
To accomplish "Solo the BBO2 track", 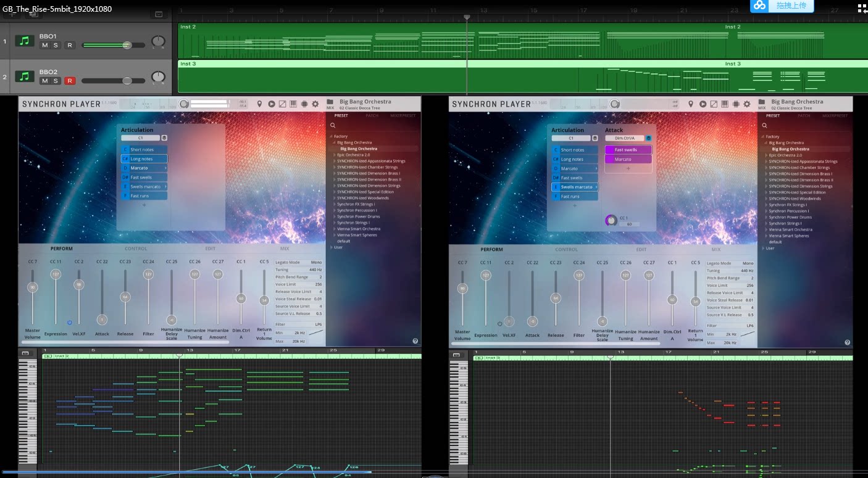I will (x=56, y=81).
